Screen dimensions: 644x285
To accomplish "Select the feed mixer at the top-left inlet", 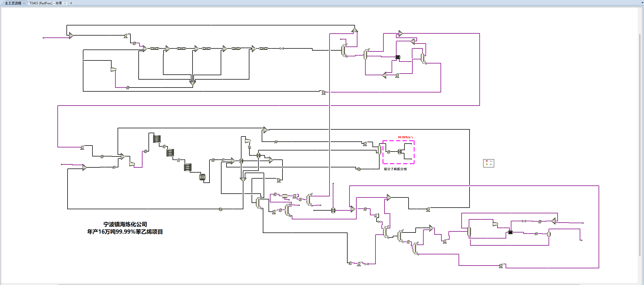I will coord(71,36).
